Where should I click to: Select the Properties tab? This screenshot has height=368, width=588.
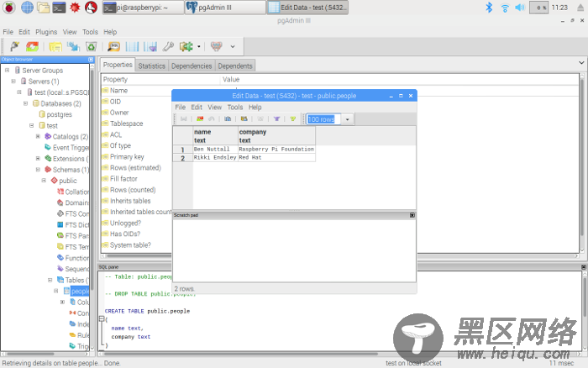118,65
